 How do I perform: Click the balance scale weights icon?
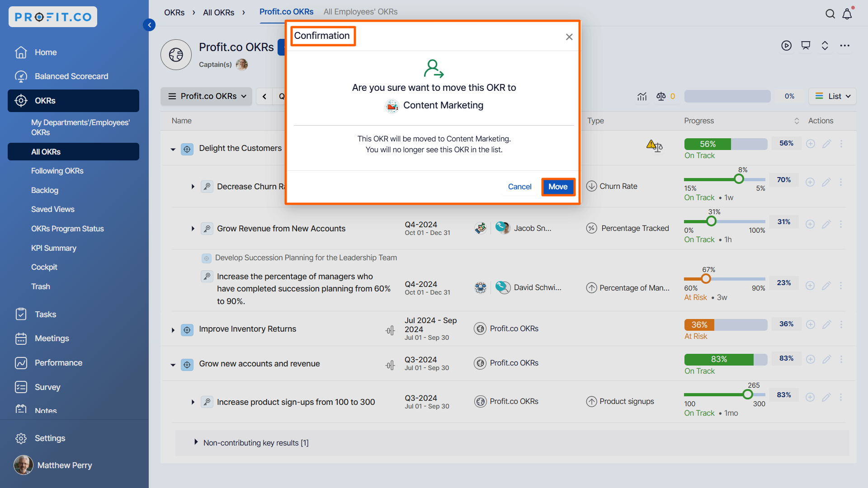661,96
